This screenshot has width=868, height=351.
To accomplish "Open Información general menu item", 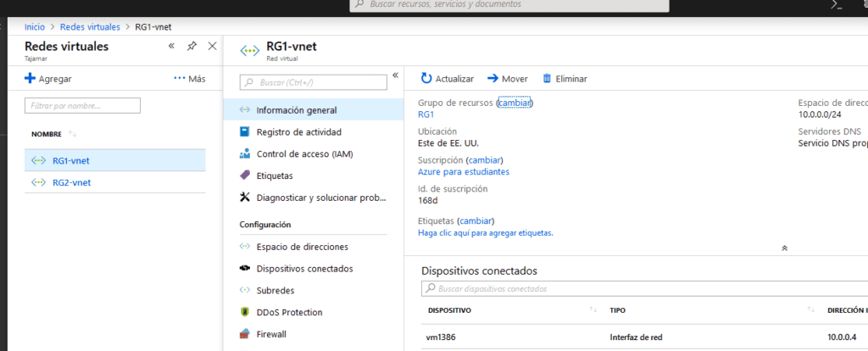I will click(x=314, y=109).
